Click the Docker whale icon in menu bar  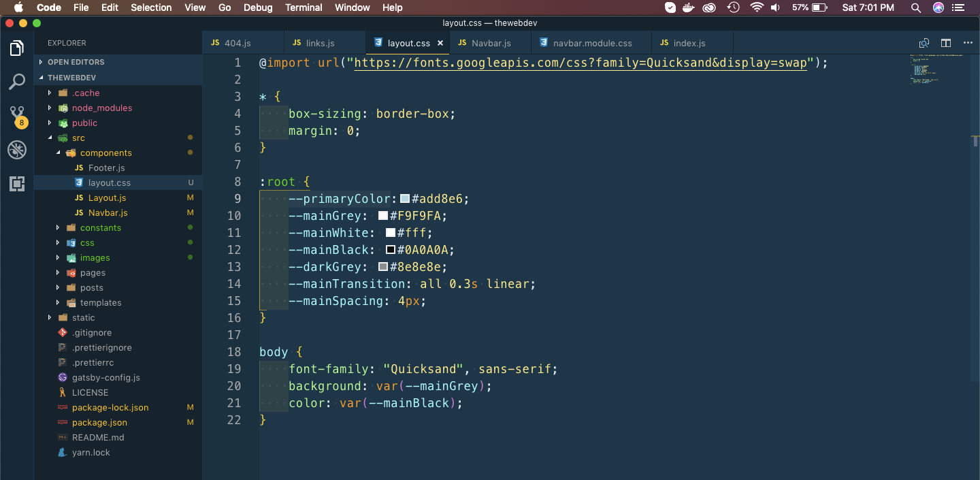[x=690, y=7]
